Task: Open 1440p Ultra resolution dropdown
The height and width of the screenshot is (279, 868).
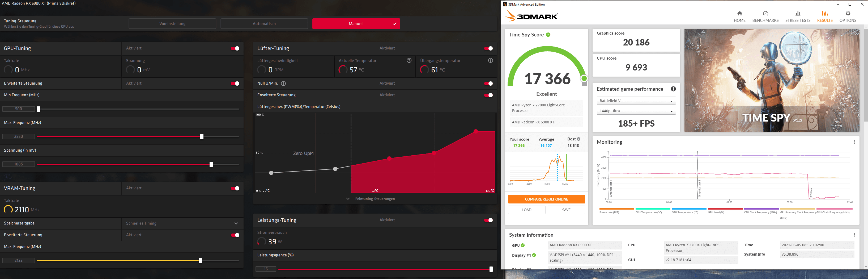Action: coord(636,111)
